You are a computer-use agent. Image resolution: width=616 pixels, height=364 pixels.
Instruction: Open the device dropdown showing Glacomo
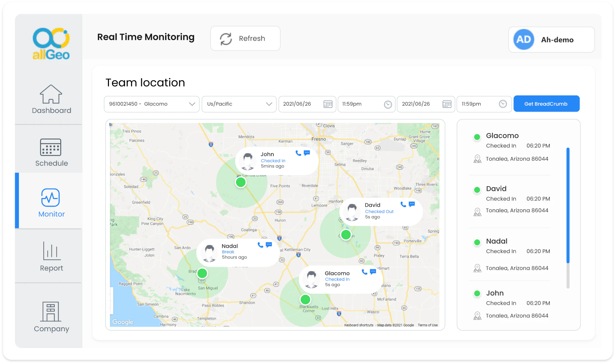pyautogui.click(x=151, y=104)
